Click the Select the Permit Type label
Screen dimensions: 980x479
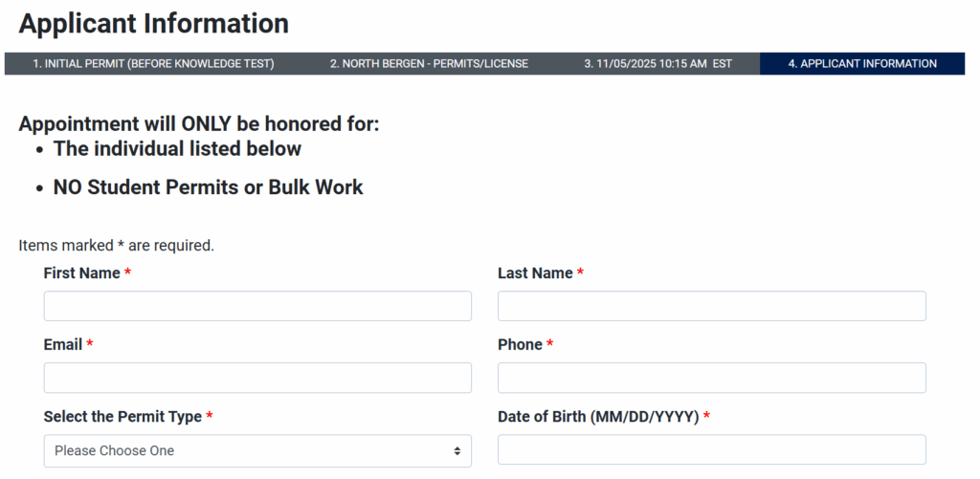[122, 417]
